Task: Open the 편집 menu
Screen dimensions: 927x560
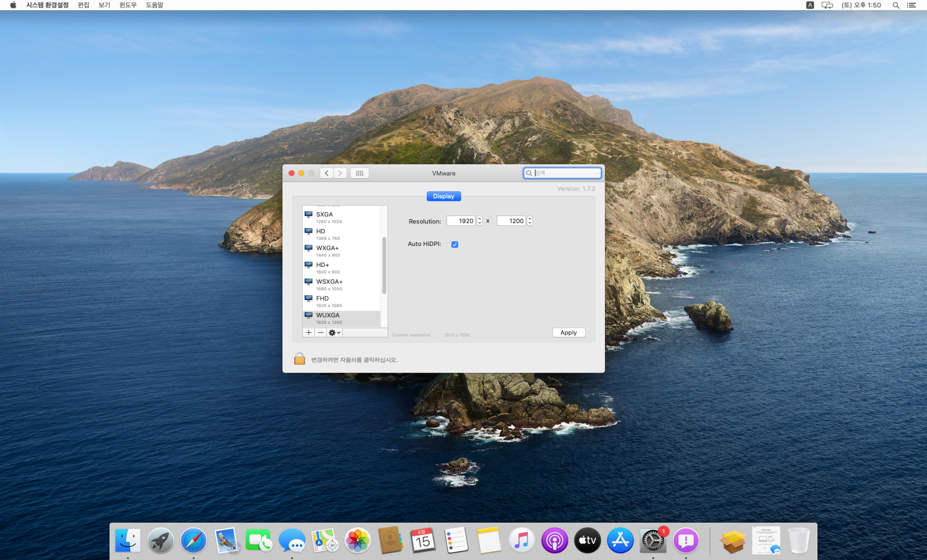Action: [84, 5]
